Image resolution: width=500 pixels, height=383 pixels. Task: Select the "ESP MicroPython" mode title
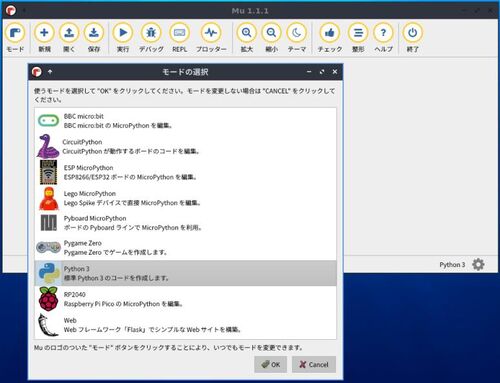point(88,168)
